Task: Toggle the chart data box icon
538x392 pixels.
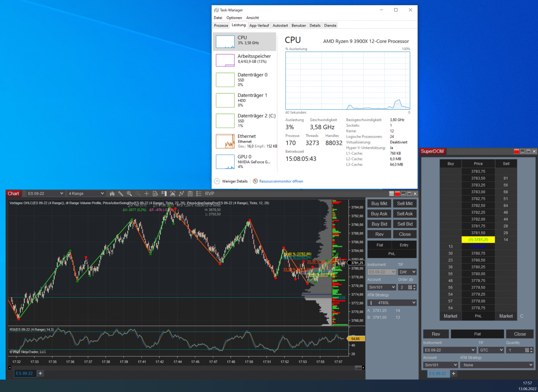Action: point(155,194)
